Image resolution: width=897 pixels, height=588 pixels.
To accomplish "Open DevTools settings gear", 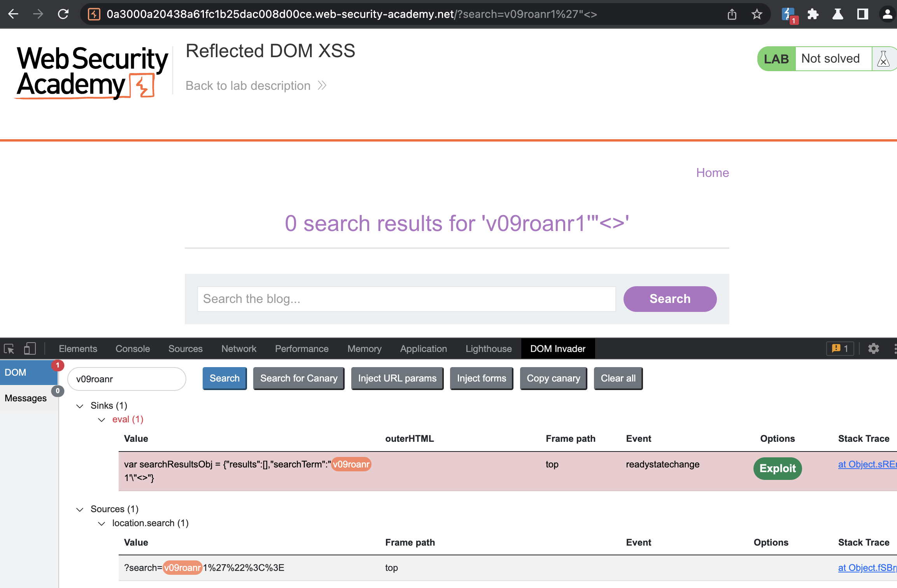I will click(x=874, y=348).
